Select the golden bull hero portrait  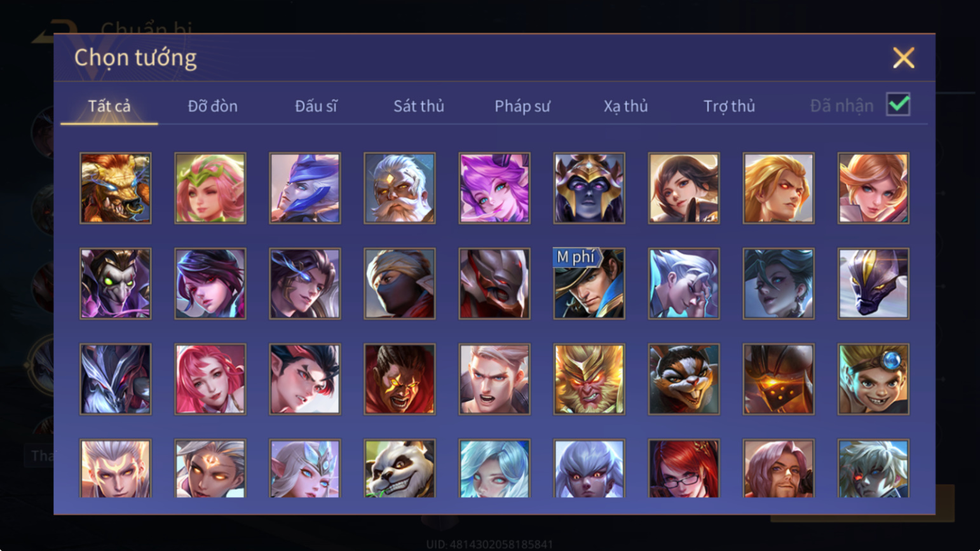pos(116,188)
